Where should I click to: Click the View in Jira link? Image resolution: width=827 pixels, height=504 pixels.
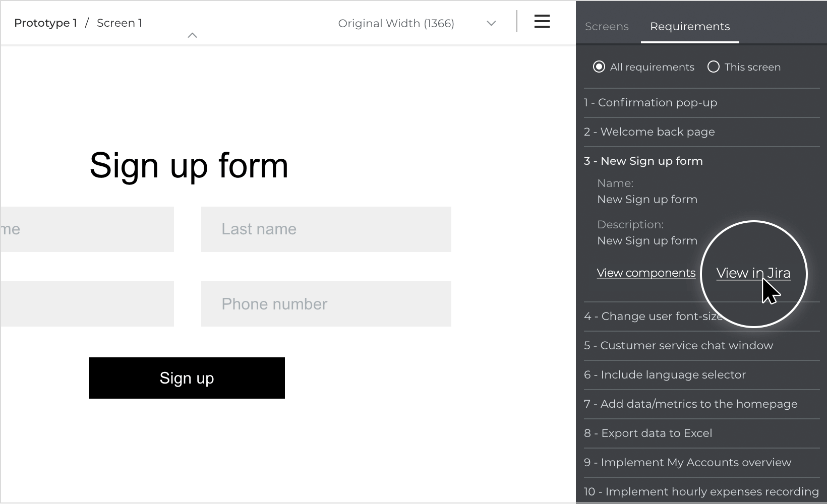point(753,273)
